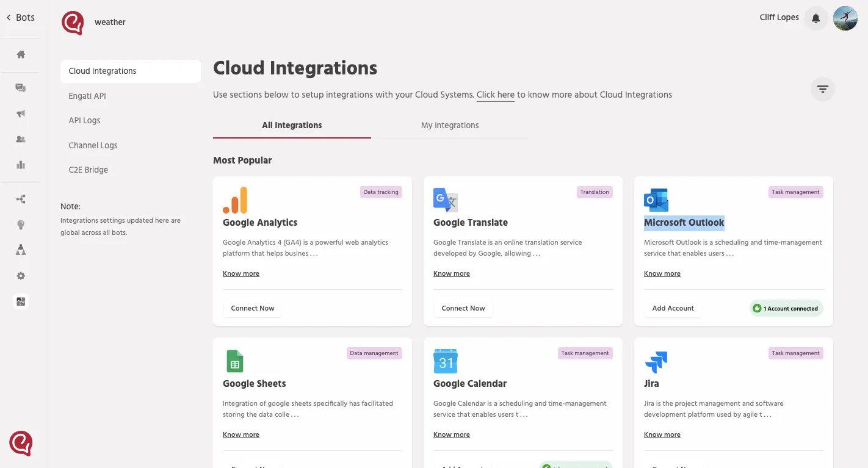Open the flow builder nodes icon
This screenshot has height=468, width=868.
coord(21,200)
